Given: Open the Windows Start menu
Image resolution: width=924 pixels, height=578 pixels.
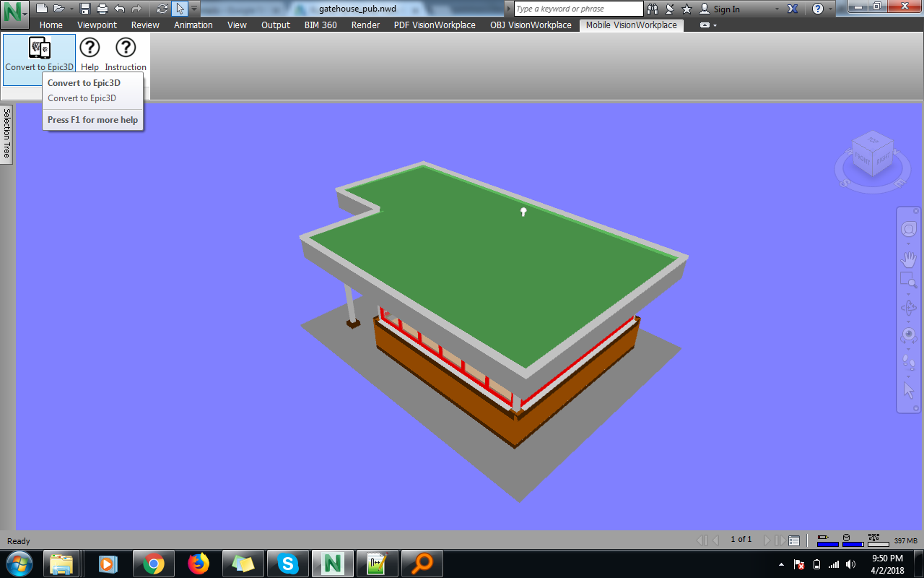Looking at the screenshot, I should pyautogui.click(x=19, y=564).
